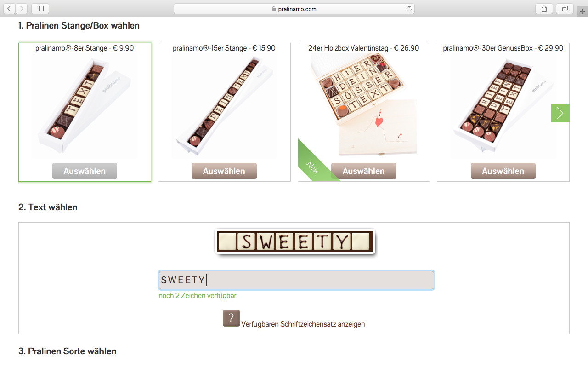The width and height of the screenshot is (588, 368).
Task: Choose Auswählen for 30er GenussBox
Action: (x=503, y=171)
